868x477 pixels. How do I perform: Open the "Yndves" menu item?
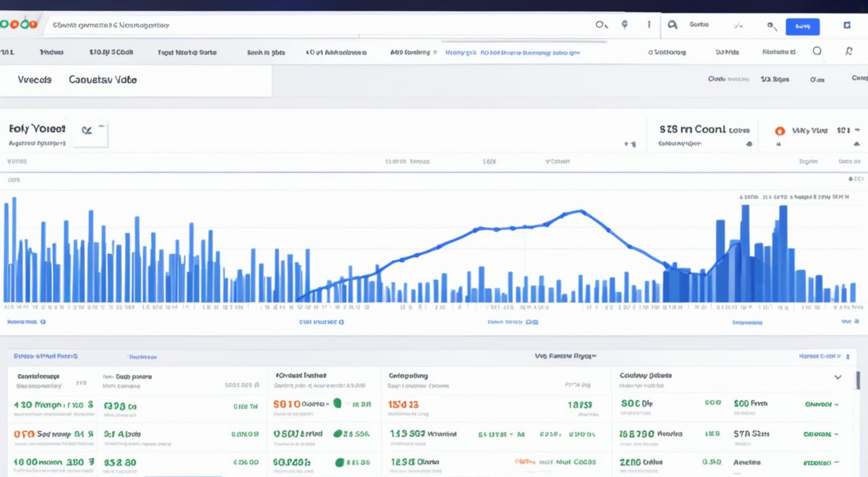(52, 51)
